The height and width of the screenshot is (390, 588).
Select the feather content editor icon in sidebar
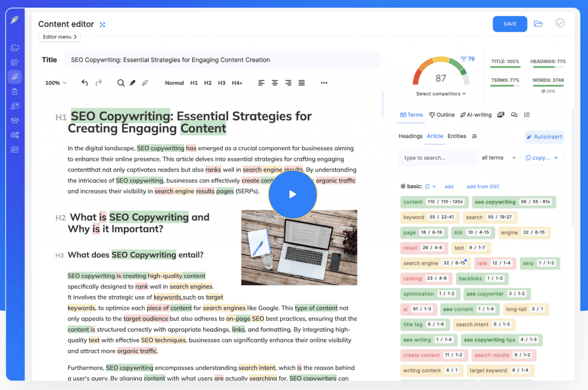15,77
